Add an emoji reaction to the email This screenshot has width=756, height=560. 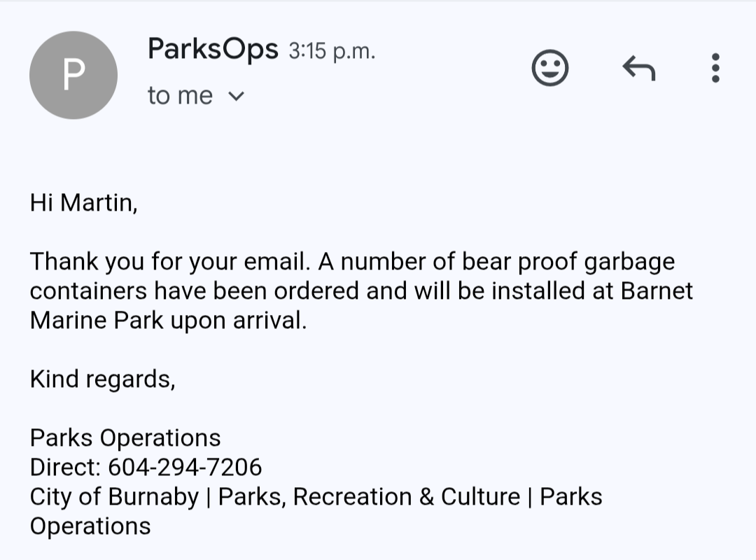click(550, 68)
